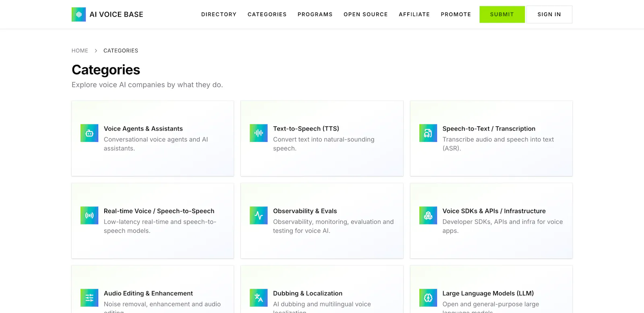The width and height of the screenshot is (644, 313).
Task: Click the Voice Agents & Assistants robot icon
Action: pos(89,133)
